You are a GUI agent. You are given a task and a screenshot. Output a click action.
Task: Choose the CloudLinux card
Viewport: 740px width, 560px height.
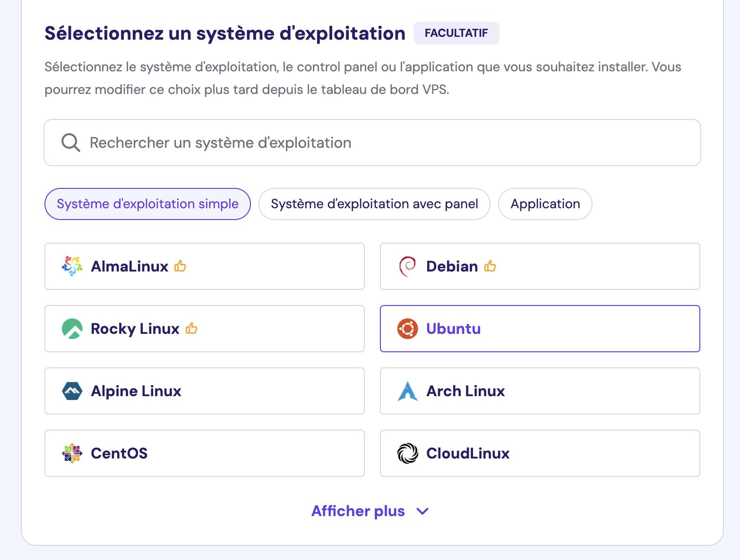click(x=540, y=453)
